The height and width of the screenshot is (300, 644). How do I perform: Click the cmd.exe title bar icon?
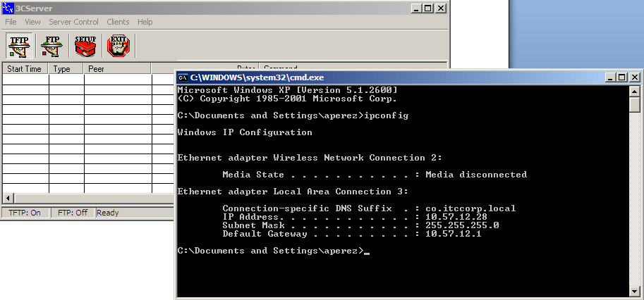pos(183,77)
